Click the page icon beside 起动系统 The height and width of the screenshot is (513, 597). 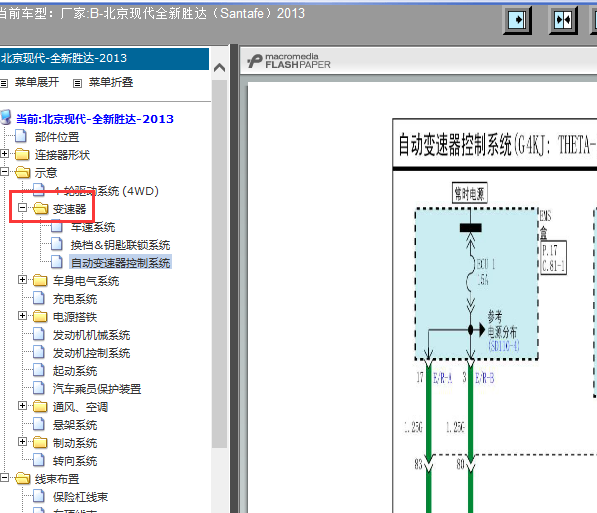point(39,370)
